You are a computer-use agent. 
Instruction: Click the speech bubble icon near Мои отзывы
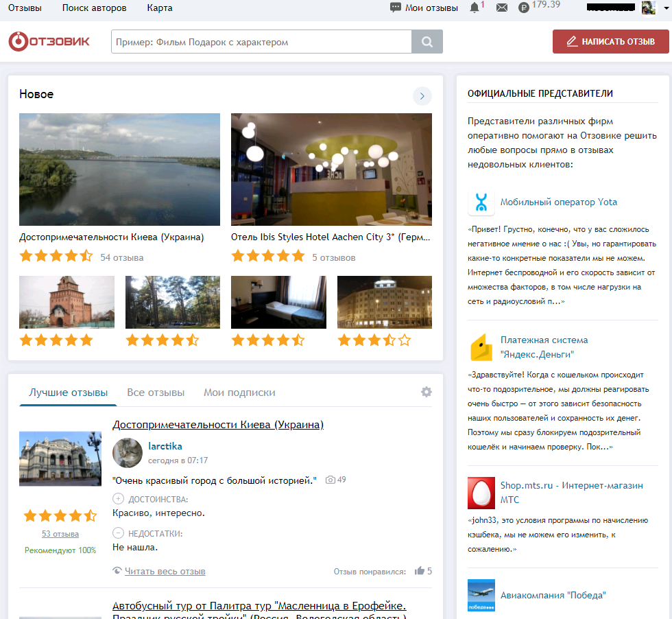pos(396,8)
